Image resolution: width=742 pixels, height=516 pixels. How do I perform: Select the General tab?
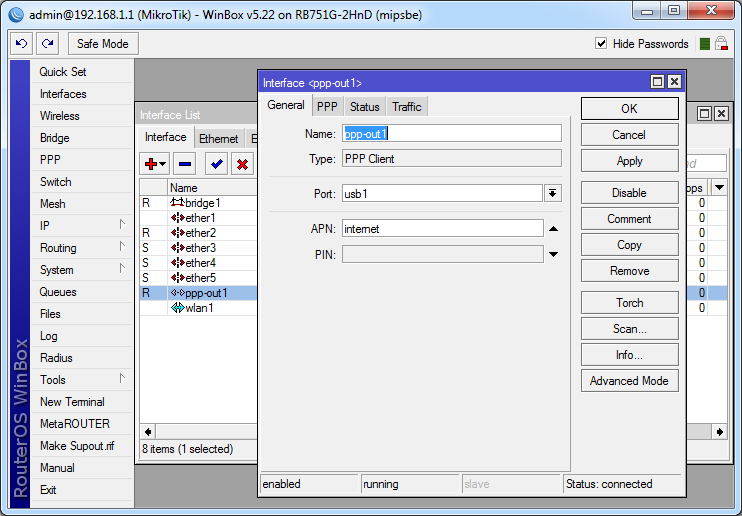(x=285, y=105)
